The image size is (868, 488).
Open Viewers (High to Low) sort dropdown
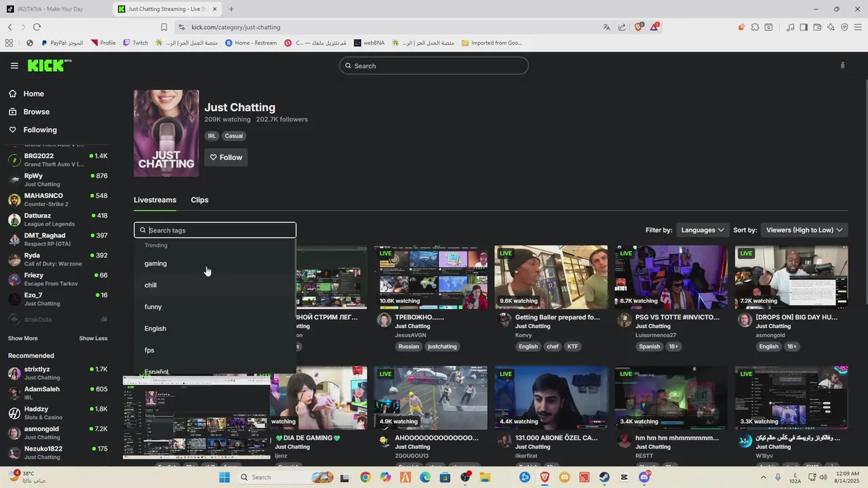click(804, 230)
